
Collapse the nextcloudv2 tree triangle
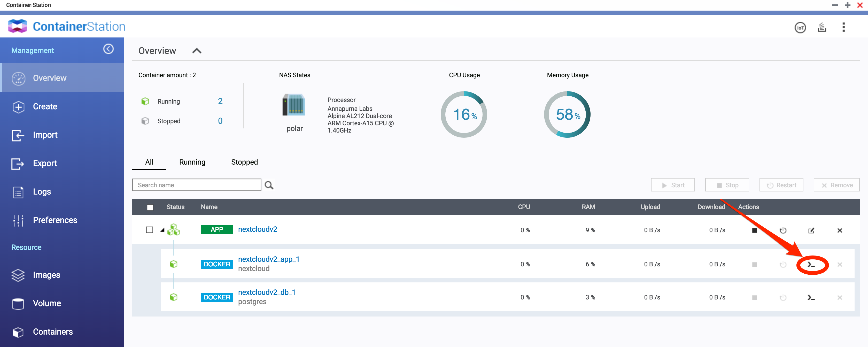click(x=162, y=230)
